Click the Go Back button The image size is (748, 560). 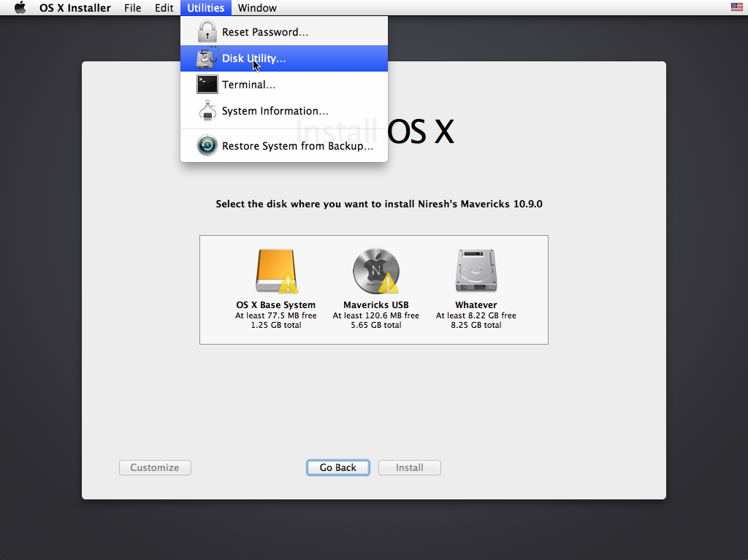point(337,467)
